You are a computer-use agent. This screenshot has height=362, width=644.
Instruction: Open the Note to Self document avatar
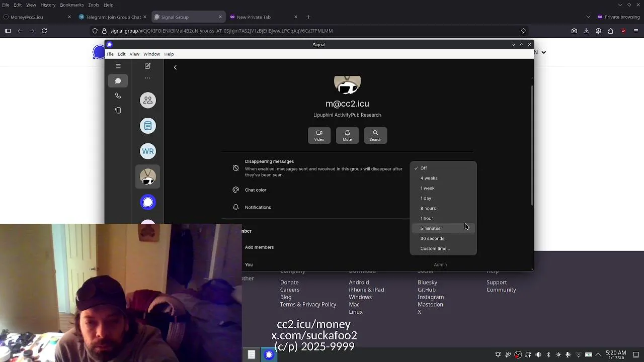(148, 126)
